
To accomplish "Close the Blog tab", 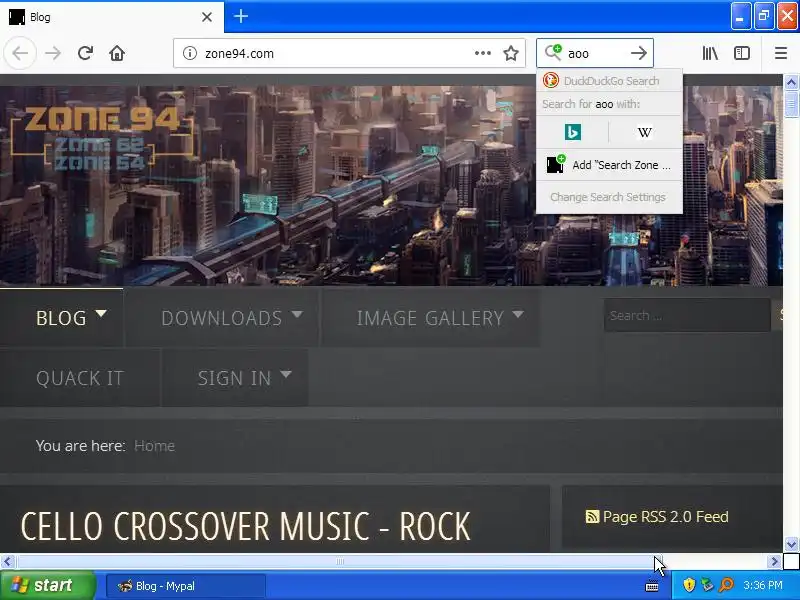I will point(207,17).
